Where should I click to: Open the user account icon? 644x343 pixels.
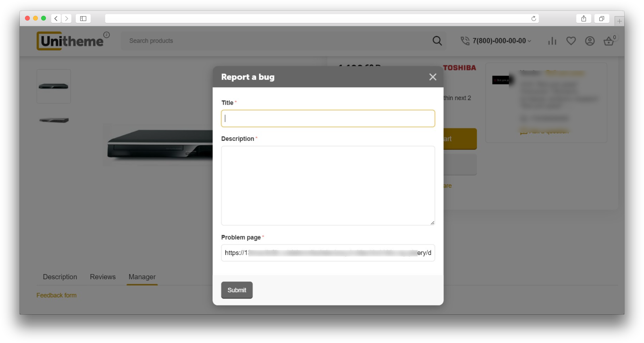click(590, 41)
